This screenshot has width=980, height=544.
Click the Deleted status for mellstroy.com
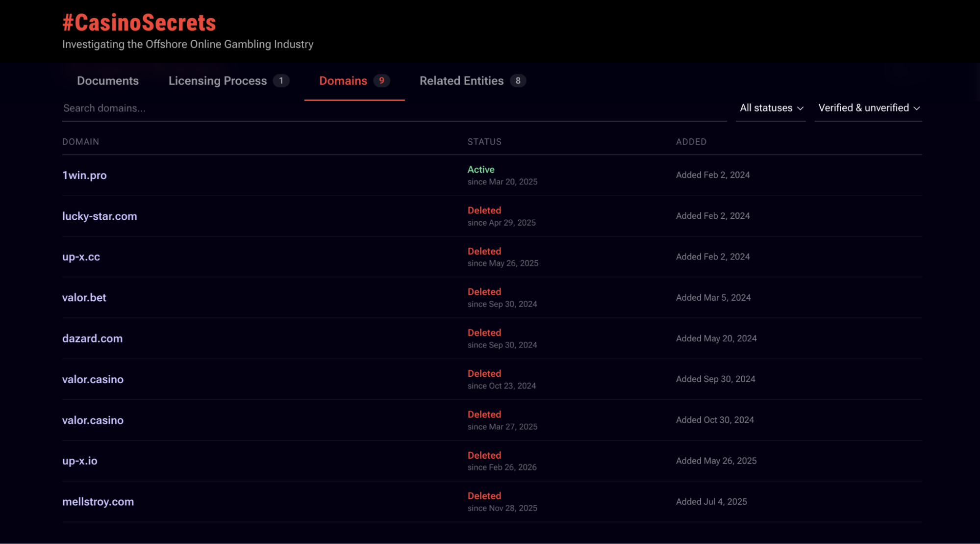click(484, 496)
